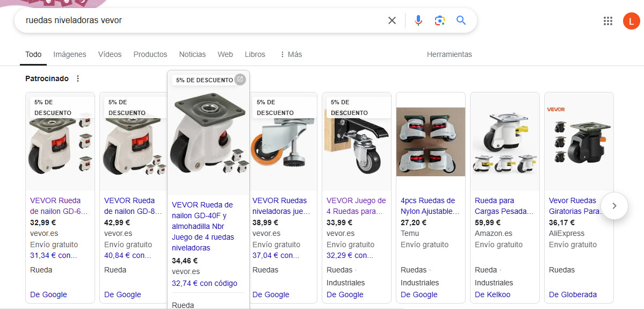The height and width of the screenshot is (309, 644).
Task: Start voice search with the microphone icon
Action: point(418,20)
